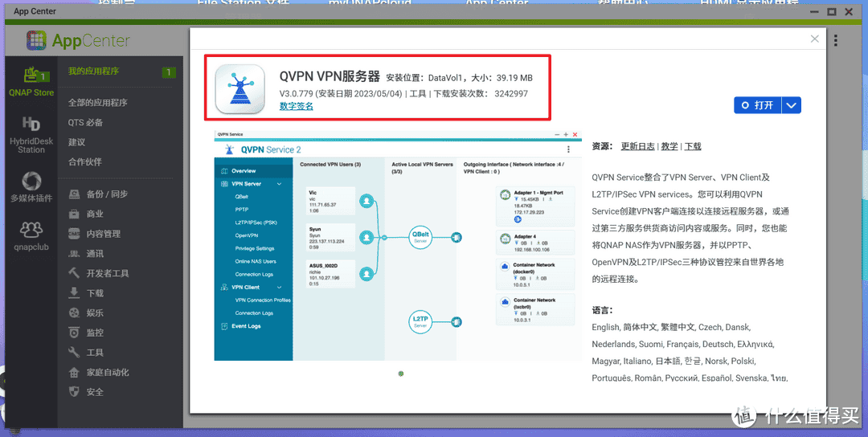Select 建议 in sidebar
This screenshot has width=868, height=437.
[76, 142]
